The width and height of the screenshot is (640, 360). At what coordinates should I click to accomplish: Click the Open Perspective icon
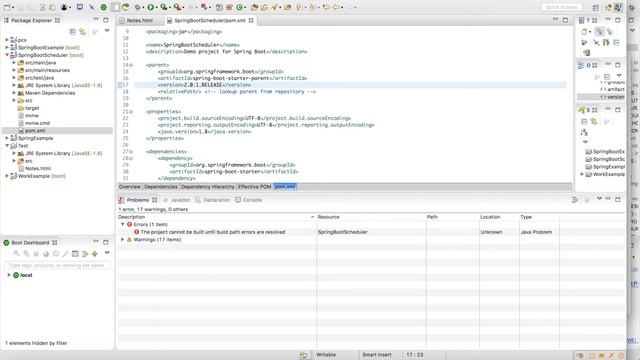click(596, 7)
